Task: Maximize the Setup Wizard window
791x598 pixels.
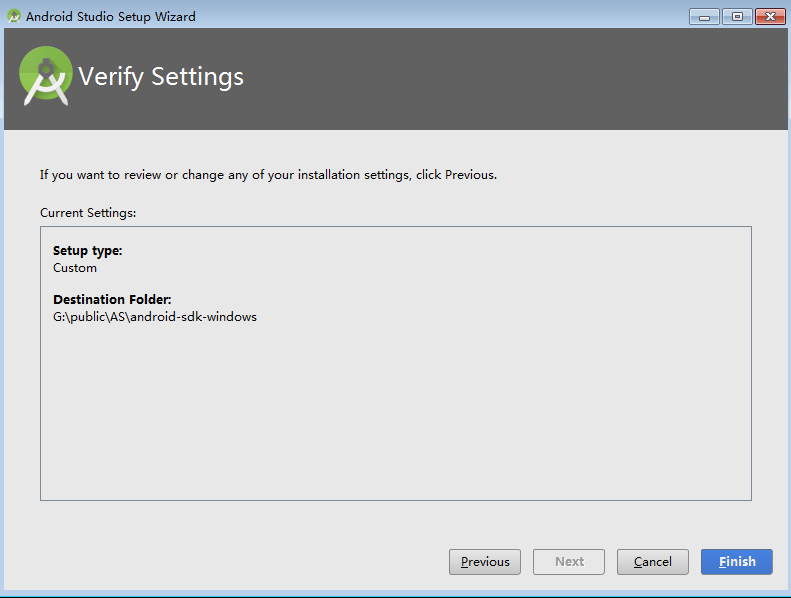Action: pos(737,16)
